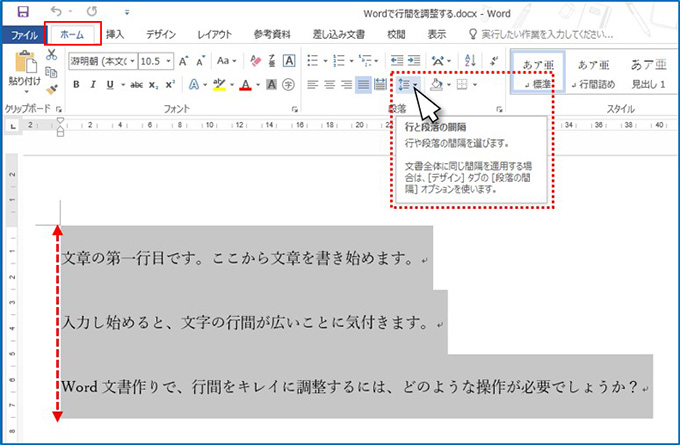The image size is (680, 445).
Task: Select the 行間詰め style
Action: 594,72
